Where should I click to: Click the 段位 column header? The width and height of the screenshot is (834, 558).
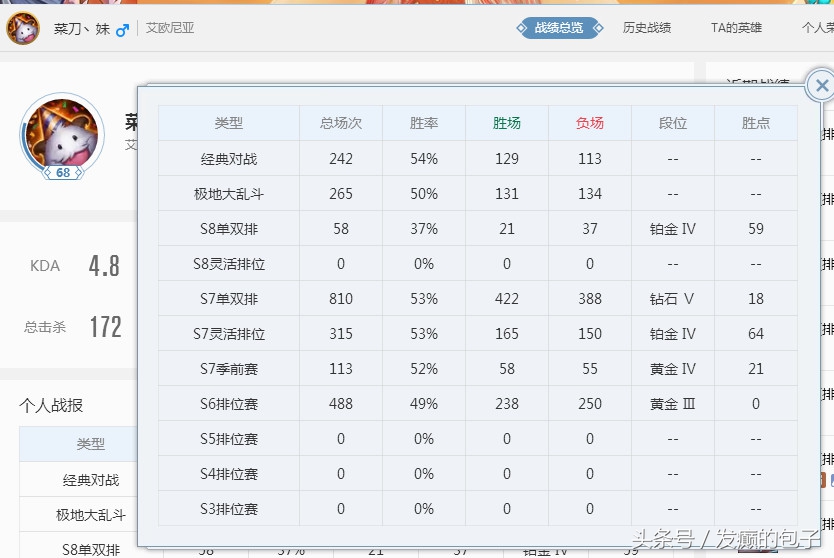tap(673, 123)
